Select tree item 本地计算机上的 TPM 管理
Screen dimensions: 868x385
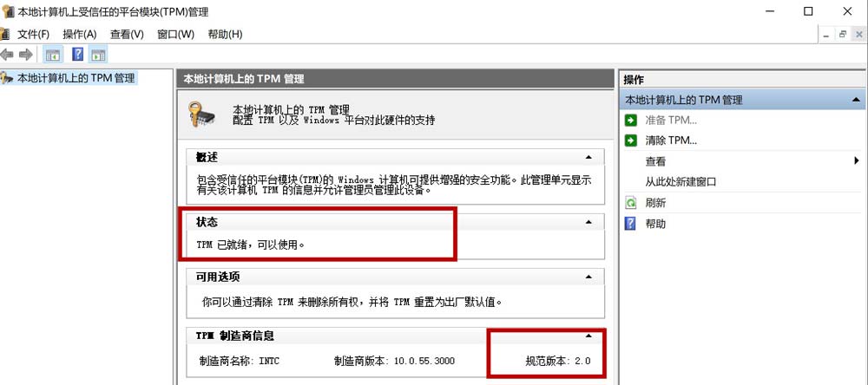pyautogui.click(x=76, y=78)
